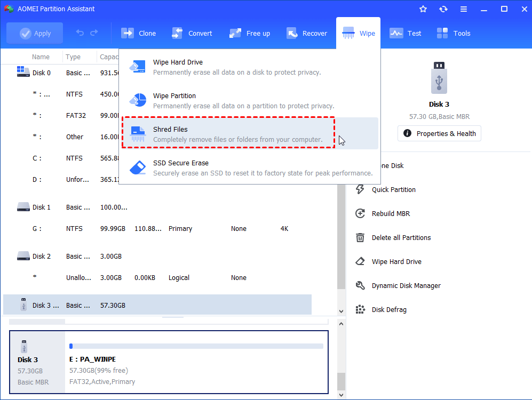Click the Quick Partition lightning icon
Image resolution: width=532 pixels, height=400 pixels.
point(360,189)
